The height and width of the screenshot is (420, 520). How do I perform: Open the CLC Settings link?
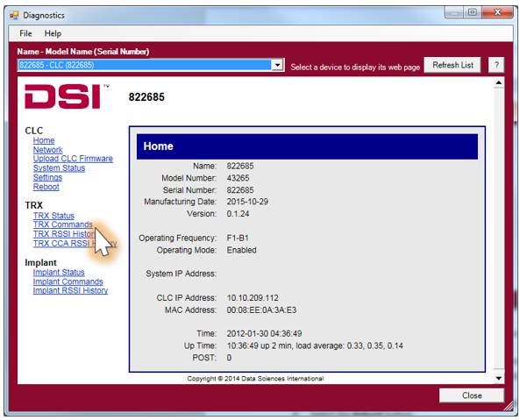pos(47,177)
